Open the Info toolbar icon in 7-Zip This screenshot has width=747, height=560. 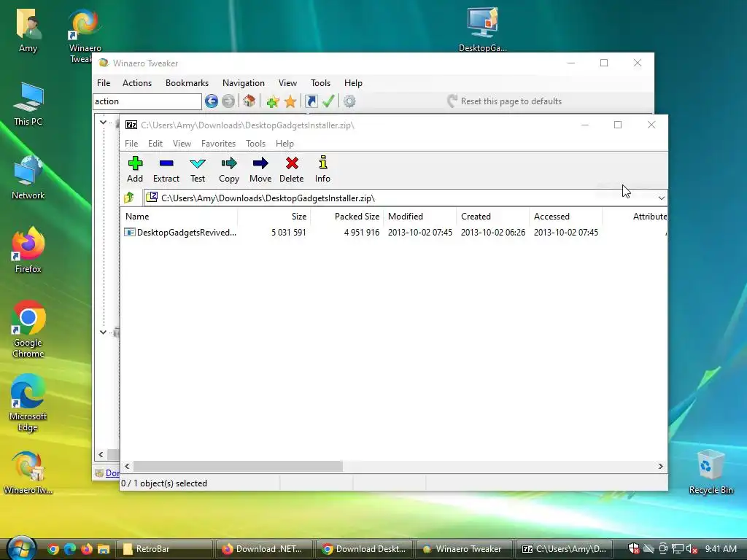point(322,169)
